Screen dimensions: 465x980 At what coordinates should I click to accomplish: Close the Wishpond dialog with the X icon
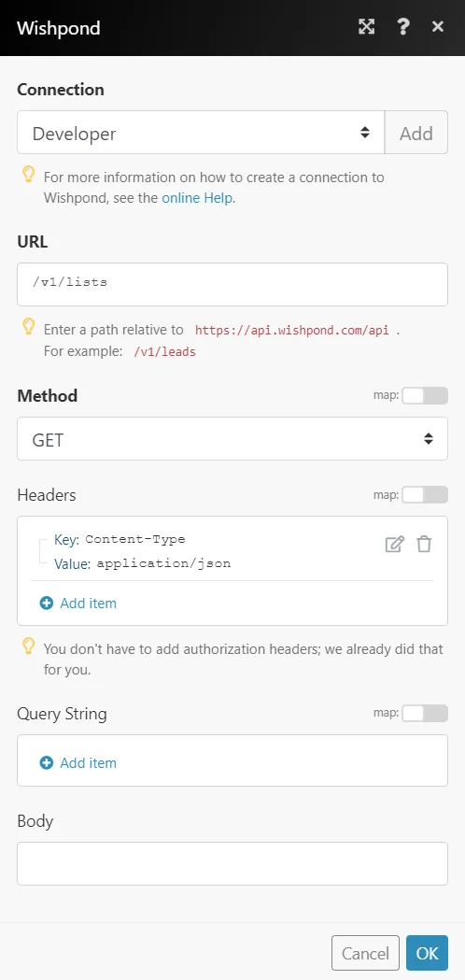pos(438,26)
